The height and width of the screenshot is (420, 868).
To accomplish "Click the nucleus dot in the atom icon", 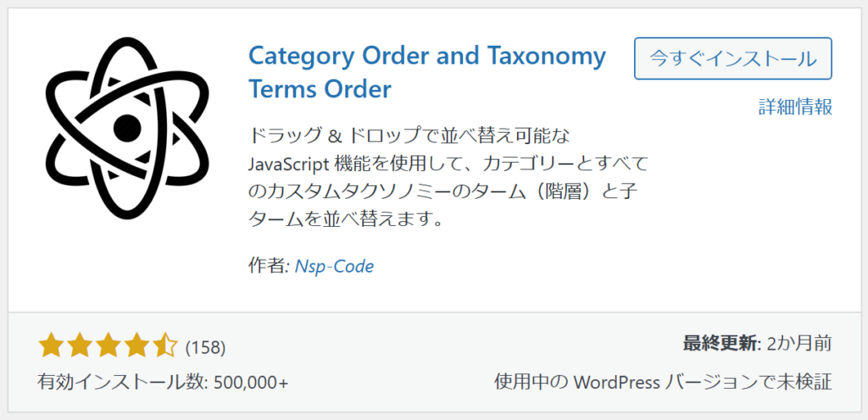I will point(127,128).
